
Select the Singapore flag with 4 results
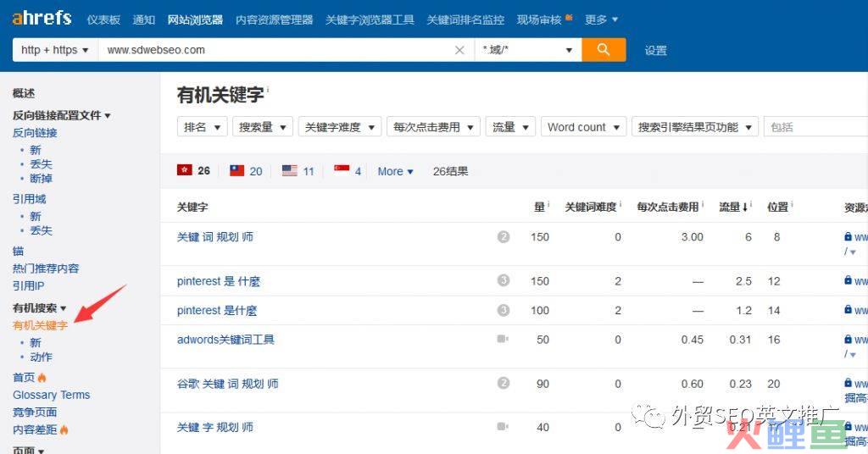point(348,170)
